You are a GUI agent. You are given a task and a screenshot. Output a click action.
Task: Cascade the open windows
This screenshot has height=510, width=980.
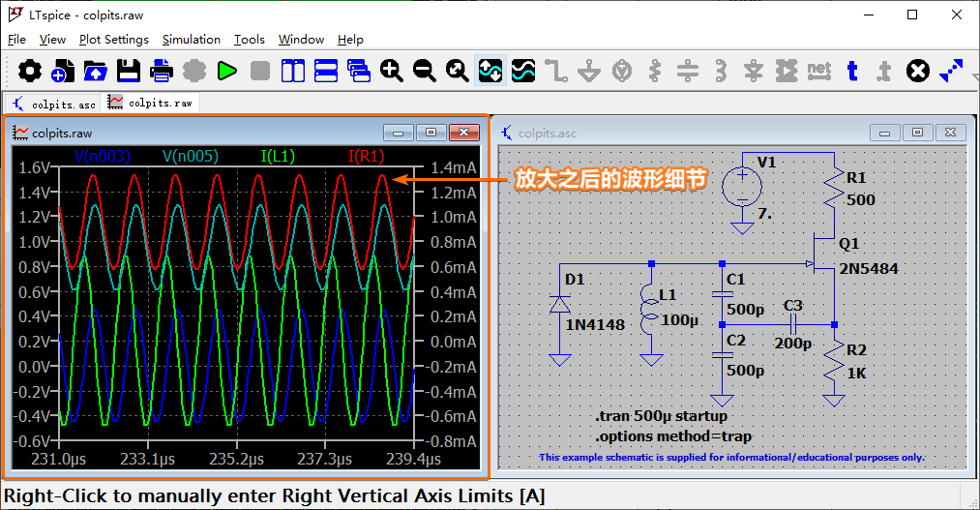359,71
